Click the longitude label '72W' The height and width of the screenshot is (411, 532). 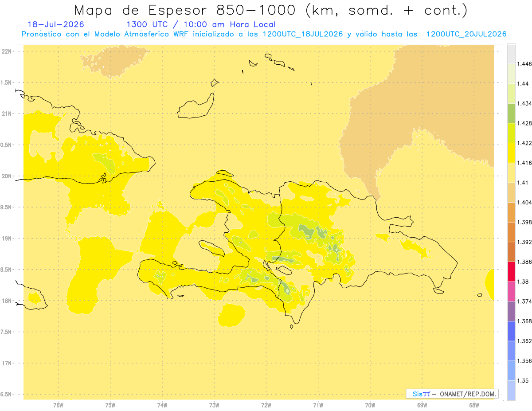(x=266, y=405)
